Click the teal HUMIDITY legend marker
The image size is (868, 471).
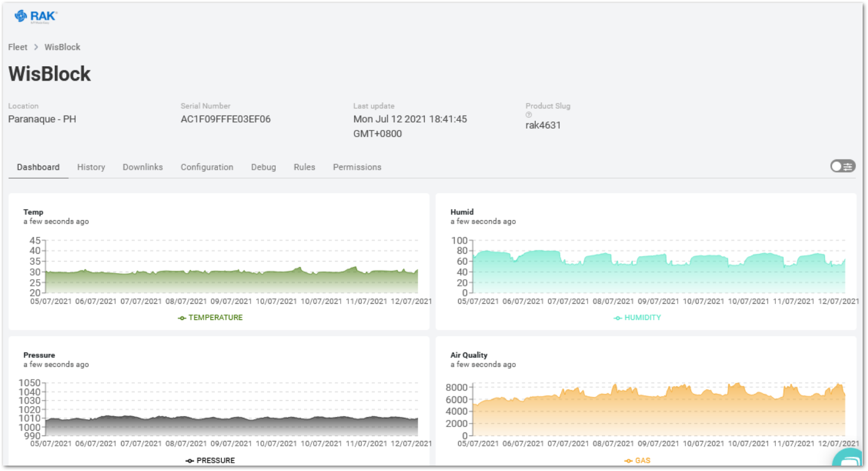618,318
